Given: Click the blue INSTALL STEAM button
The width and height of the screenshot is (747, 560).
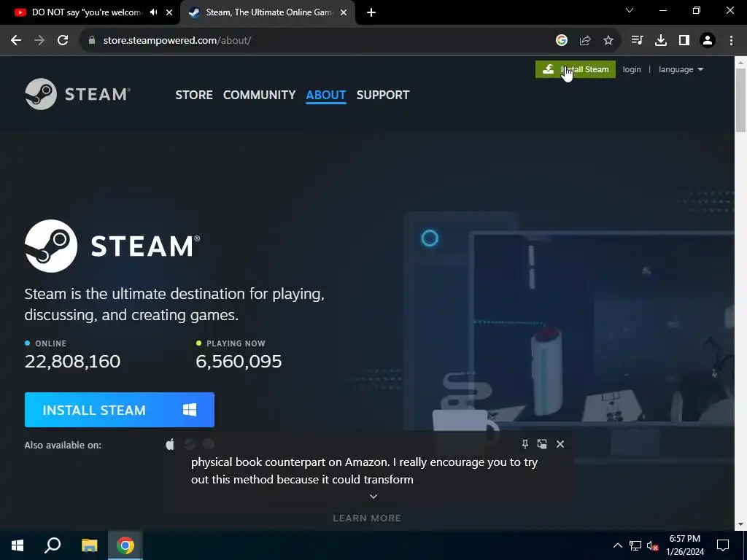Looking at the screenshot, I should (x=120, y=410).
